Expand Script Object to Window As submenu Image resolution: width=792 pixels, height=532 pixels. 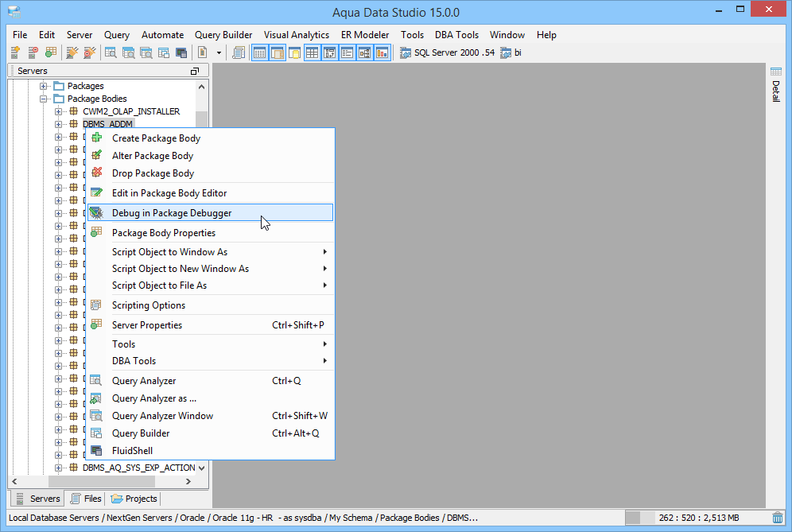(210, 251)
